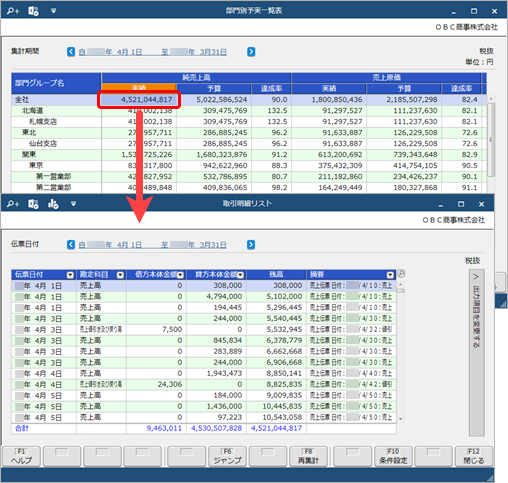Go to the previous 伝票日付 period with the left arrow
The height and width of the screenshot is (483, 508).
(71, 245)
